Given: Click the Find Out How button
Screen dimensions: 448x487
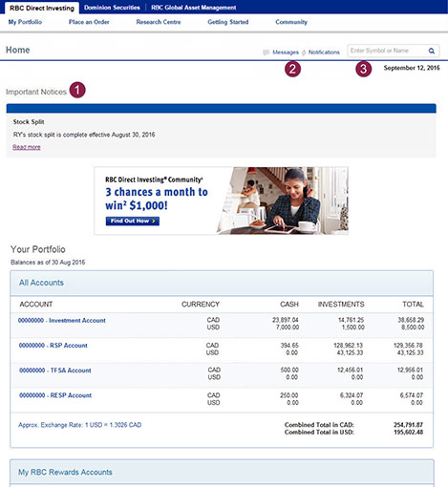Looking at the screenshot, I should tap(133, 221).
